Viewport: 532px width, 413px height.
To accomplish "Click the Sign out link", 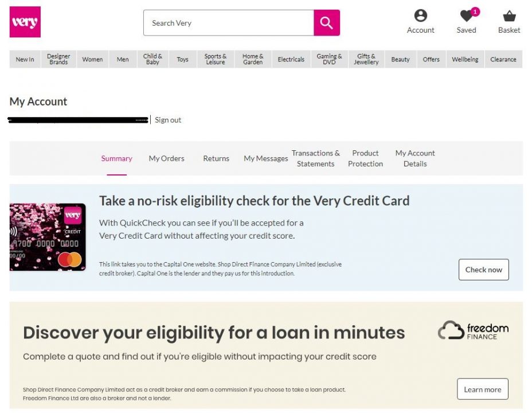I will [x=168, y=120].
